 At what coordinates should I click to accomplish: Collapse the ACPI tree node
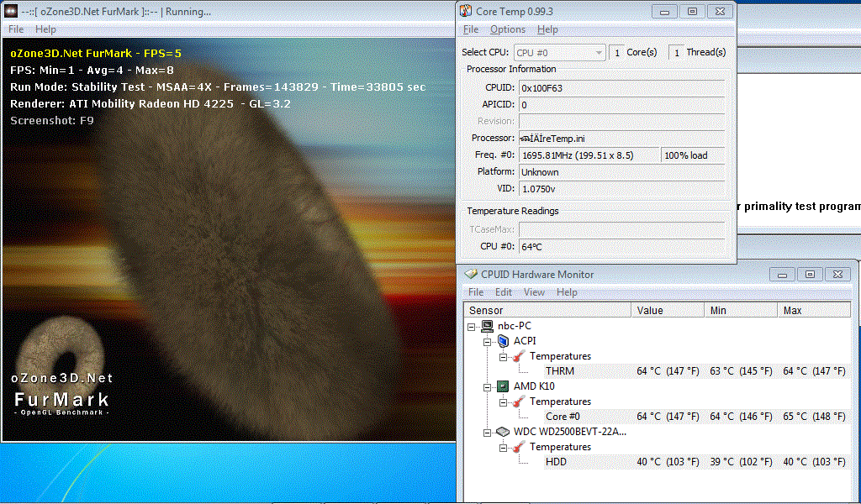[x=487, y=342]
